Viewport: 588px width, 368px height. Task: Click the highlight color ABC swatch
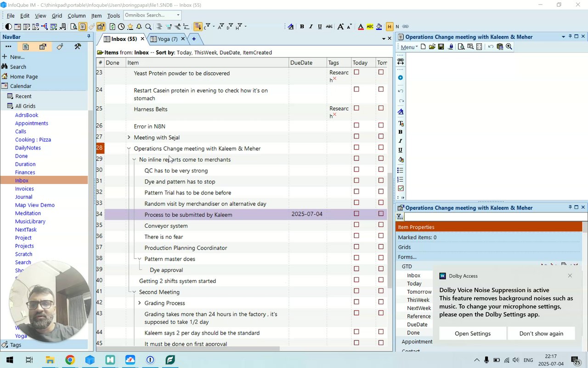(370, 27)
